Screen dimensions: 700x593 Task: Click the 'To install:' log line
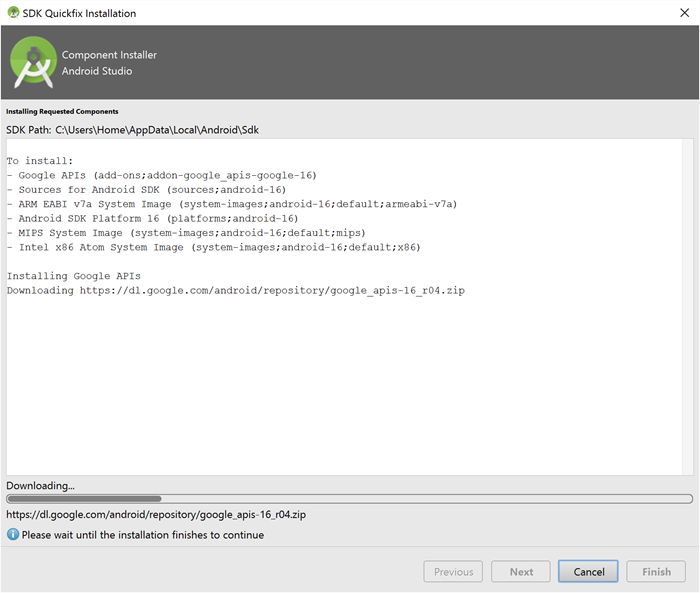coord(40,161)
